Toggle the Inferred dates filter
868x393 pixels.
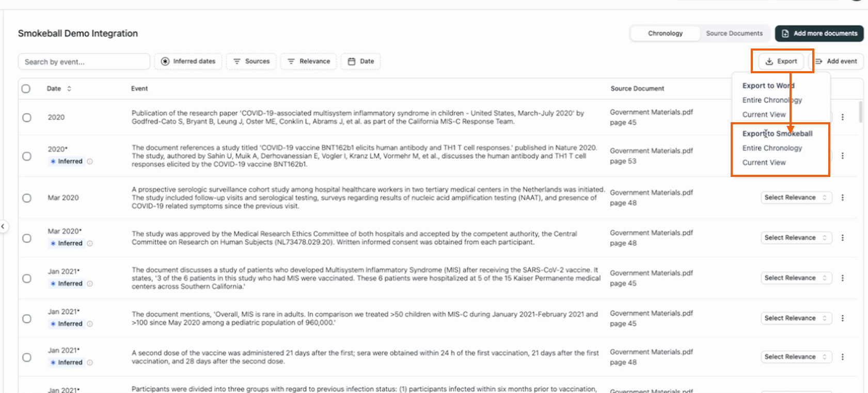[188, 61]
